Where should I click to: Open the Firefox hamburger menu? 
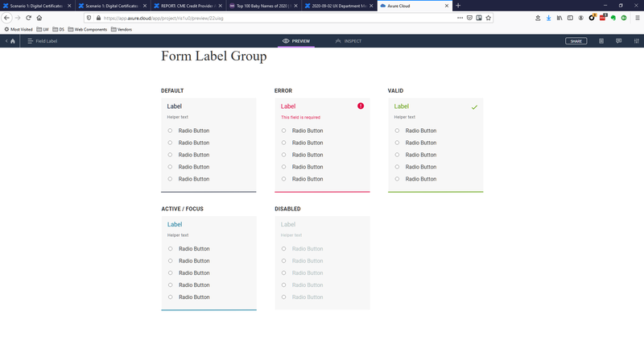(638, 18)
